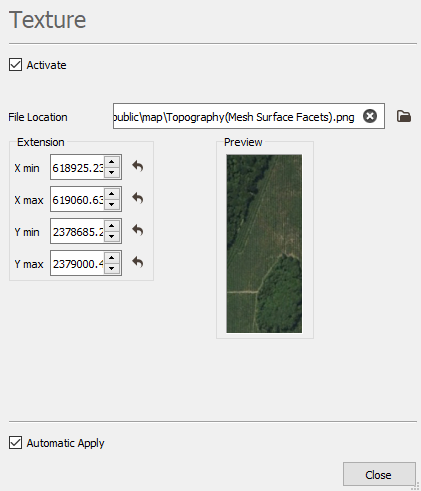Uncheck the Activate checkbox
The width and height of the screenshot is (421, 491).
15,65
